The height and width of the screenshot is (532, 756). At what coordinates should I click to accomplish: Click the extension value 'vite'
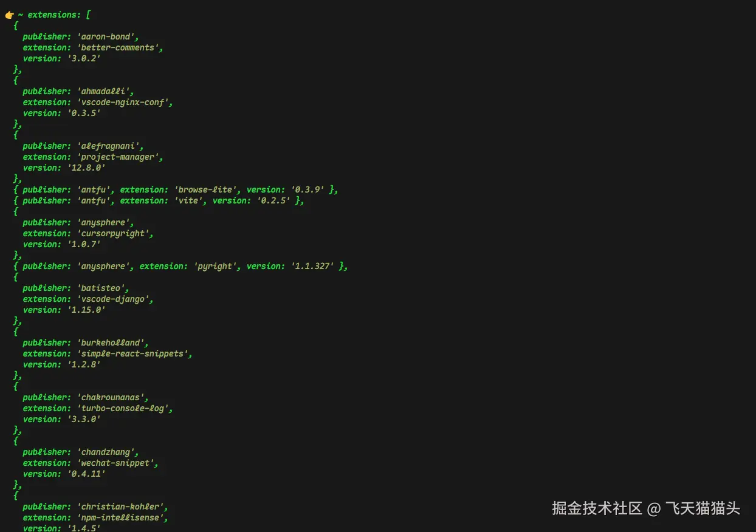[x=188, y=200]
